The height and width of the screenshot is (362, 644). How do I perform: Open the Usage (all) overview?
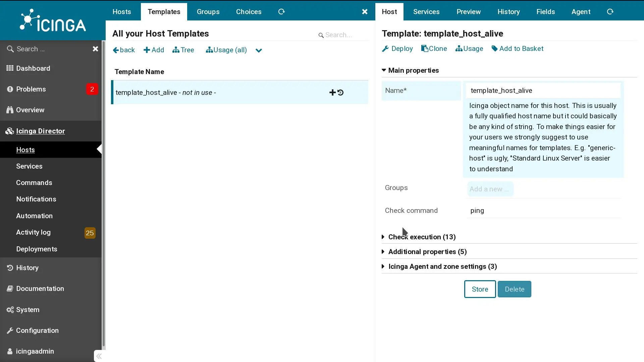[x=226, y=50]
